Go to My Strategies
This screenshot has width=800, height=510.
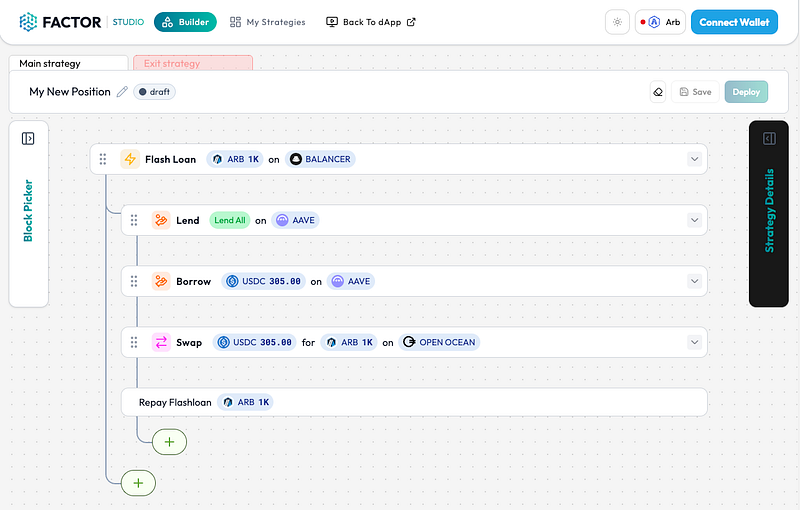point(268,22)
